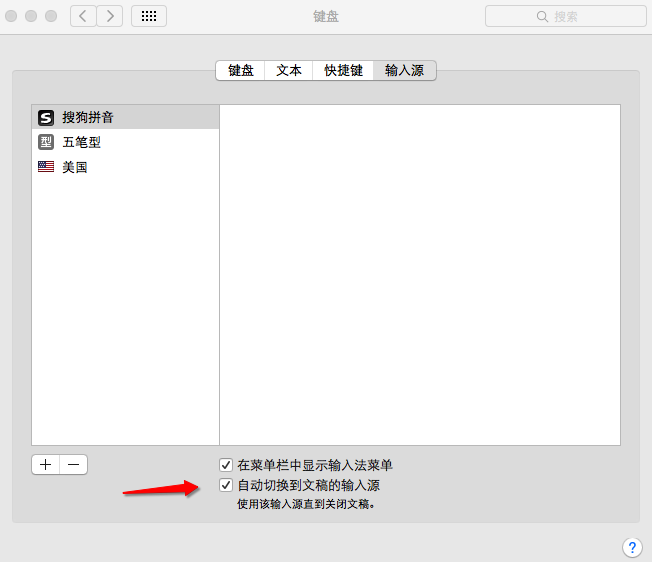Add an input source with plus button
Image resolution: width=652 pixels, height=562 pixels.
click(45, 464)
